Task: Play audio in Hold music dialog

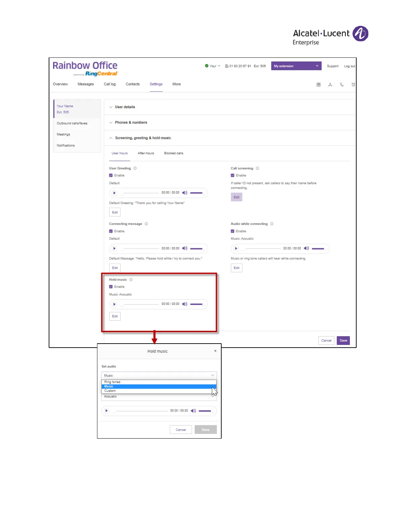Action: (x=106, y=411)
